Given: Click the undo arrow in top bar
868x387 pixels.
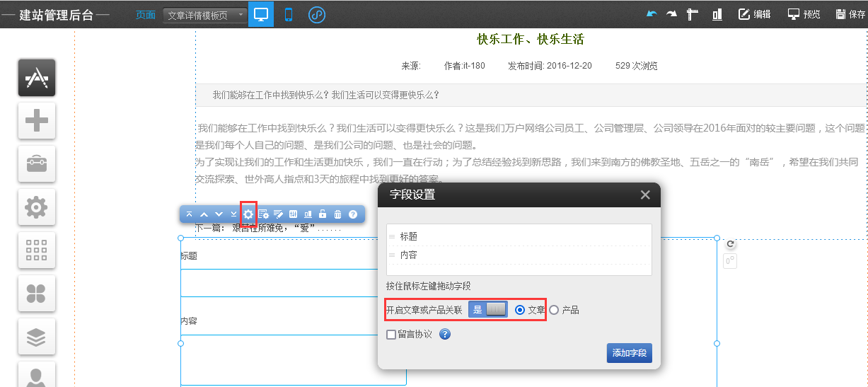Looking at the screenshot, I should click(x=652, y=14).
